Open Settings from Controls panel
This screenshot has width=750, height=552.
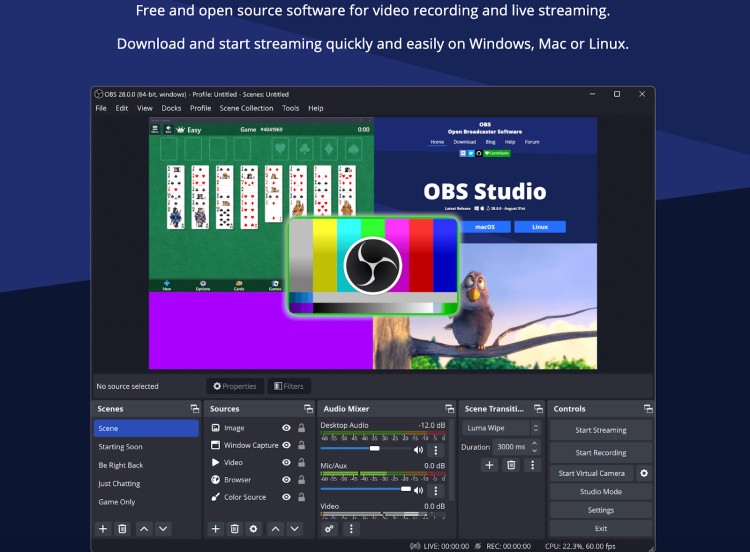tap(601, 510)
